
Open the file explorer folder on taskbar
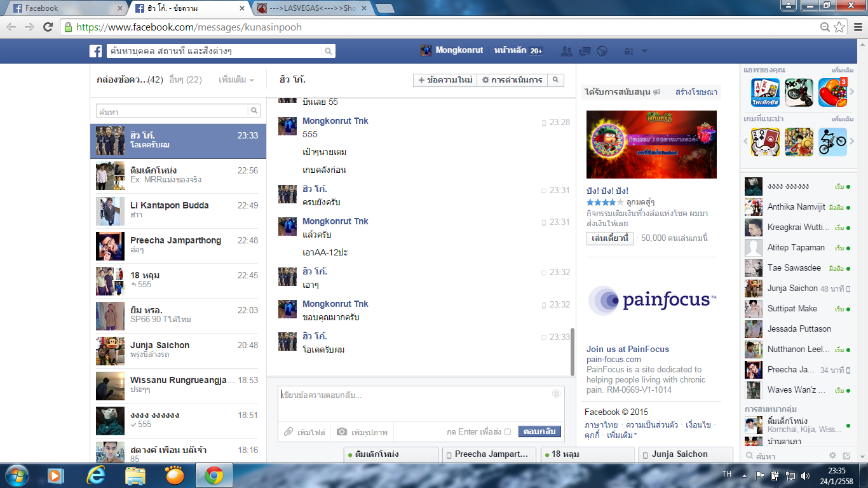(x=135, y=475)
